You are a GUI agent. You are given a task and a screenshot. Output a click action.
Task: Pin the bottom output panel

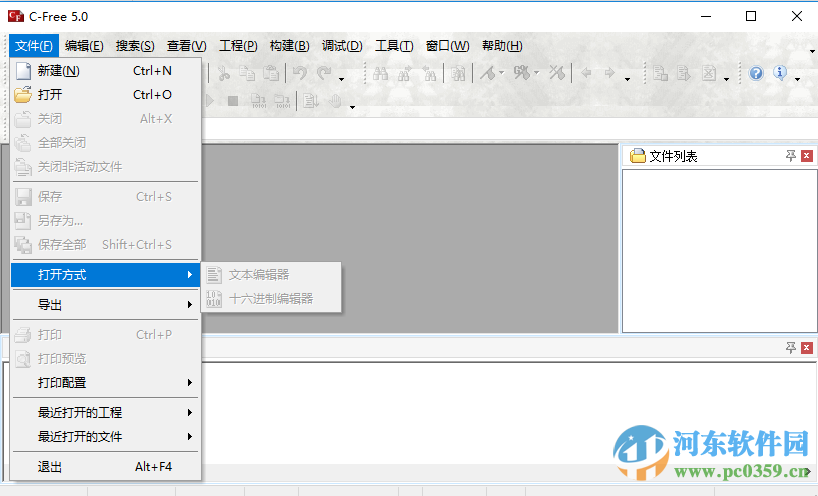(791, 348)
